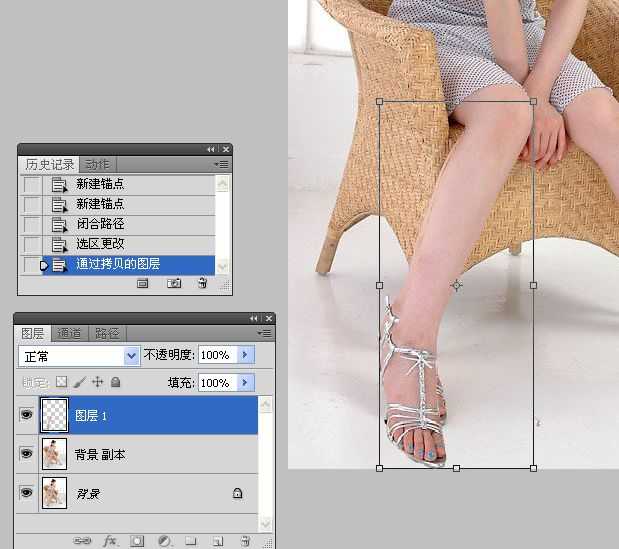Switch to the 通道 tab

69,334
